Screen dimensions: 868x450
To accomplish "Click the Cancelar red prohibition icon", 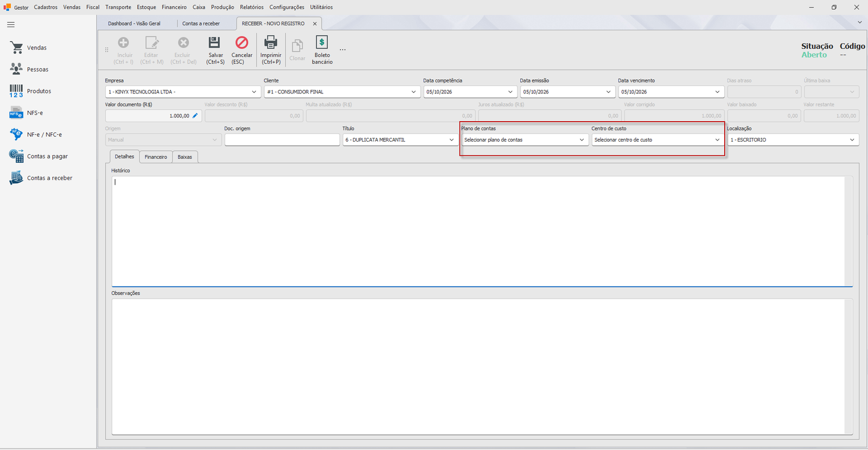I will (241, 42).
